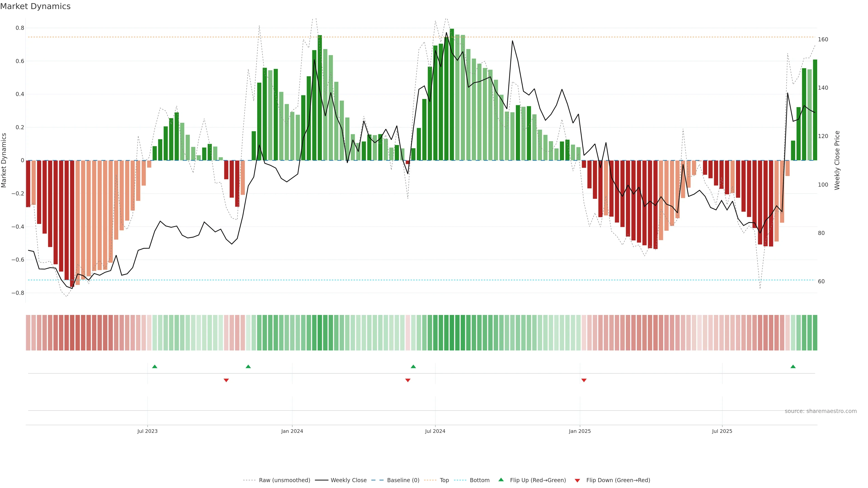Click the green flip-up triangle before Jul 2024
The width and height of the screenshot is (868, 488).
point(413,366)
